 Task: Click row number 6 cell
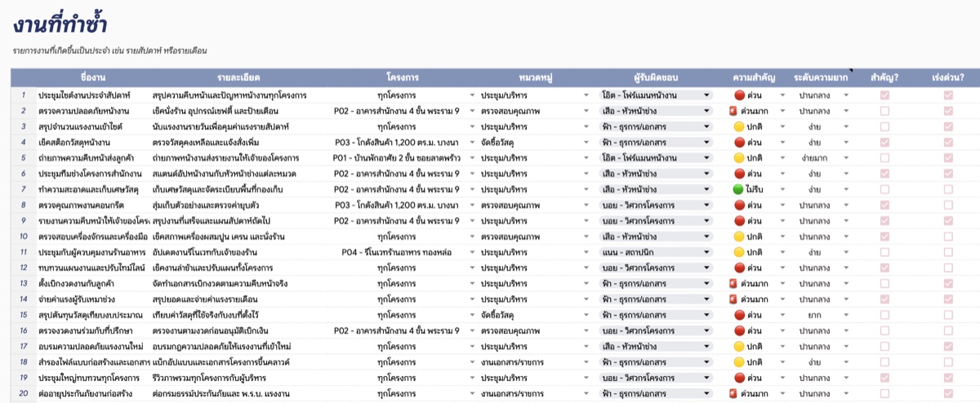click(x=23, y=174)
